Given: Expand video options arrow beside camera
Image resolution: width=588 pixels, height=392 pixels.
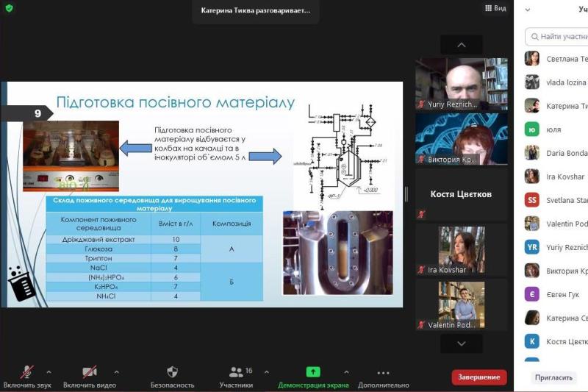Looking at the screenshot, I should pos(117,372).
